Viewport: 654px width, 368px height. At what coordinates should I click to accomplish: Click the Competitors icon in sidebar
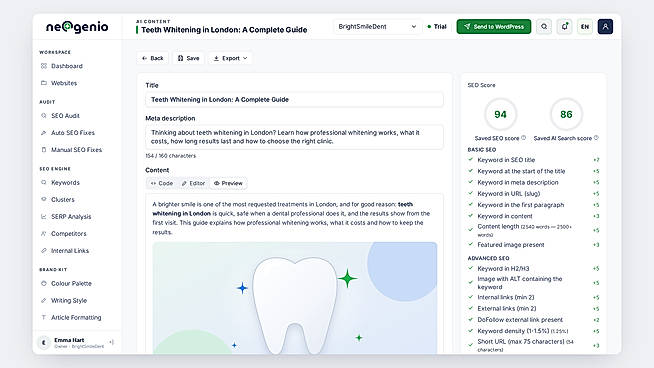(x=44, y=234)
